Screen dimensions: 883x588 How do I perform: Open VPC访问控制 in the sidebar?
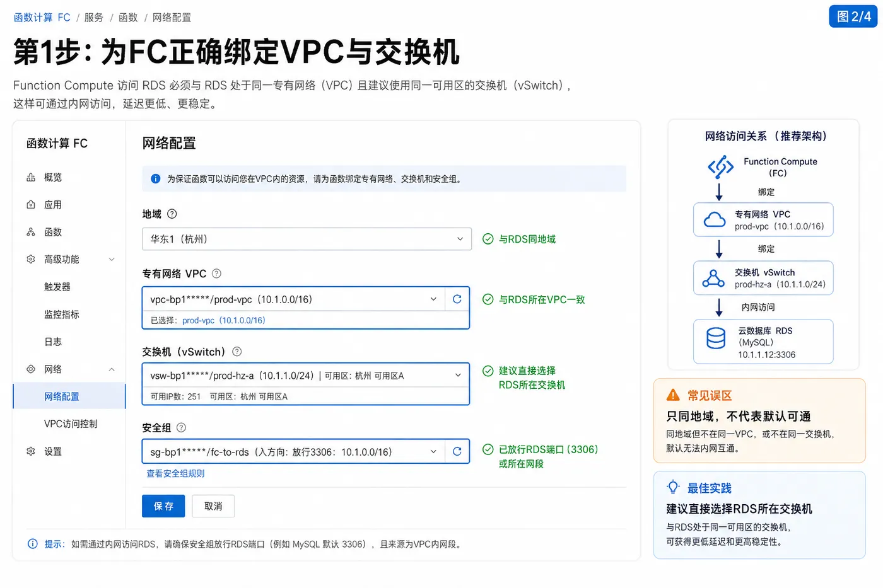point(71,424)
